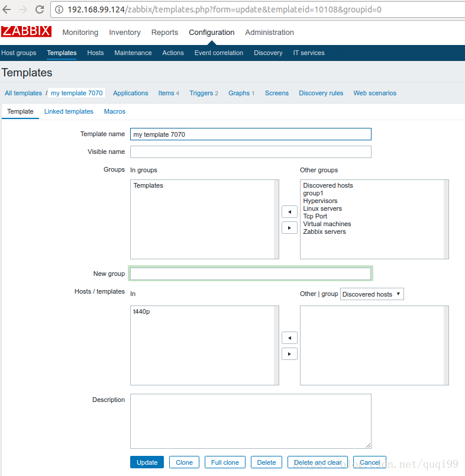
Task: Click the Delete and clear button
Action: tap(318, 462)
